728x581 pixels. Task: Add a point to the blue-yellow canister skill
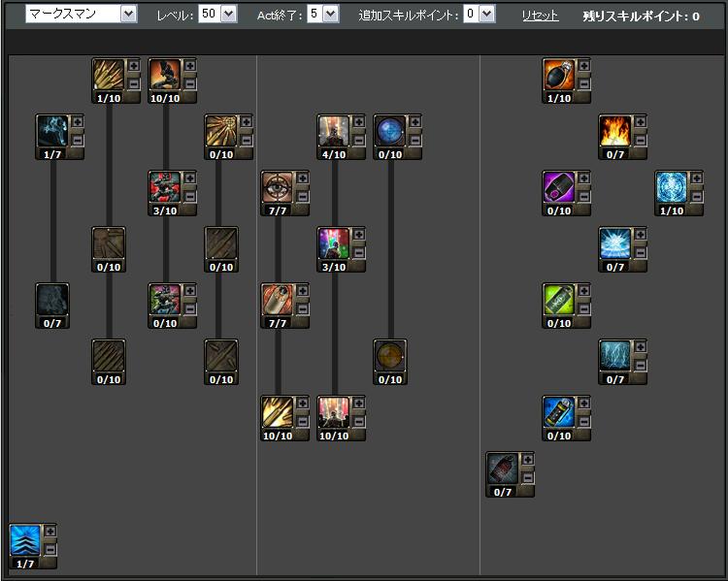click(x=584, y=403)
